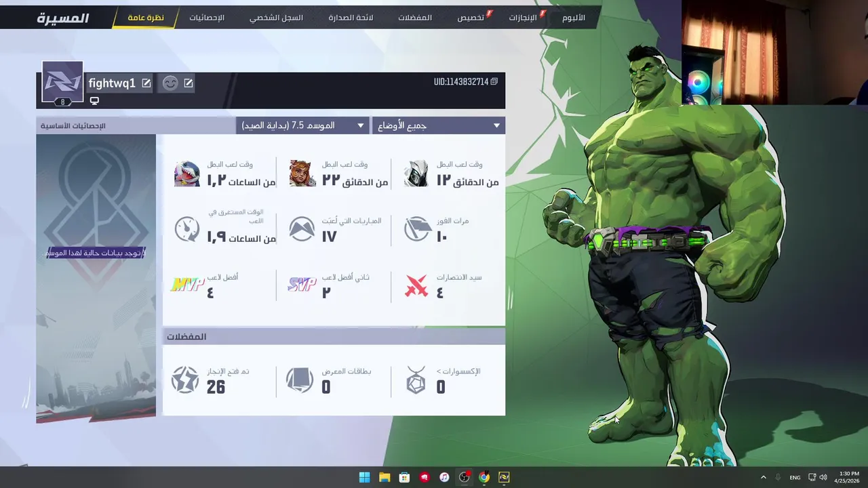
Task: Open the Windows Start menu
Action: tap(364, 477)
